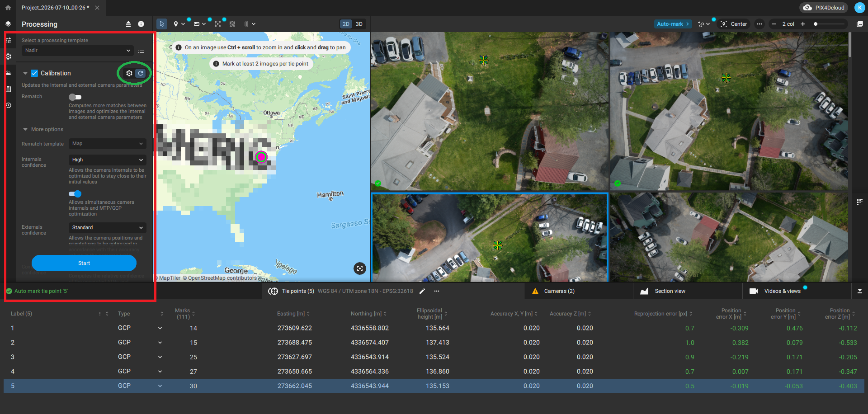Open the history clock sidebar icon

point(8,105)
